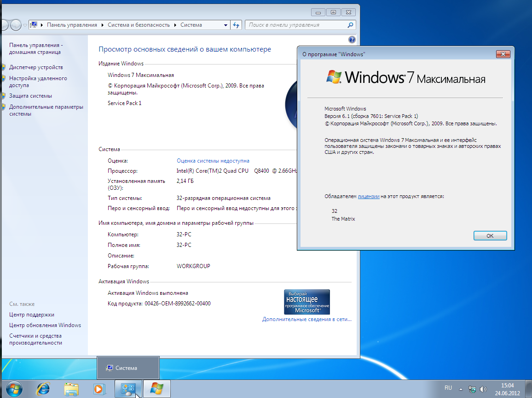The width and height of the screenshot is (532, 398).
Task: Minimize the System control panel window
Action: (x=318, y=12)
